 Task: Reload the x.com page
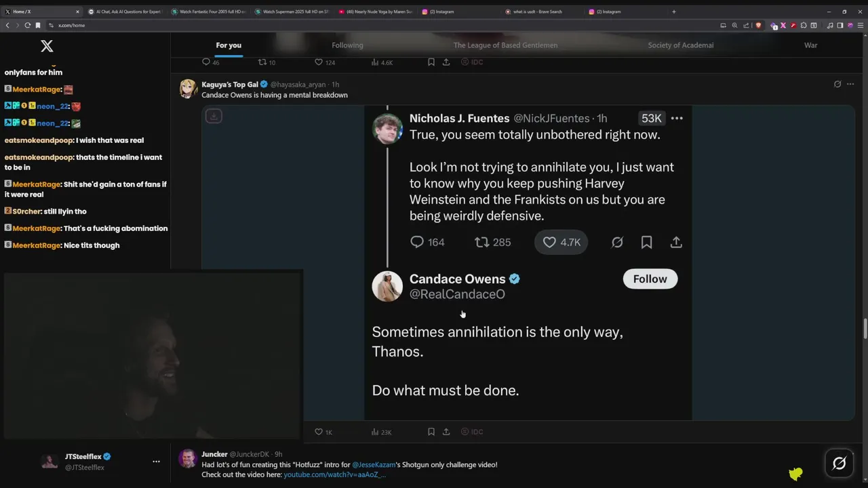27,25
